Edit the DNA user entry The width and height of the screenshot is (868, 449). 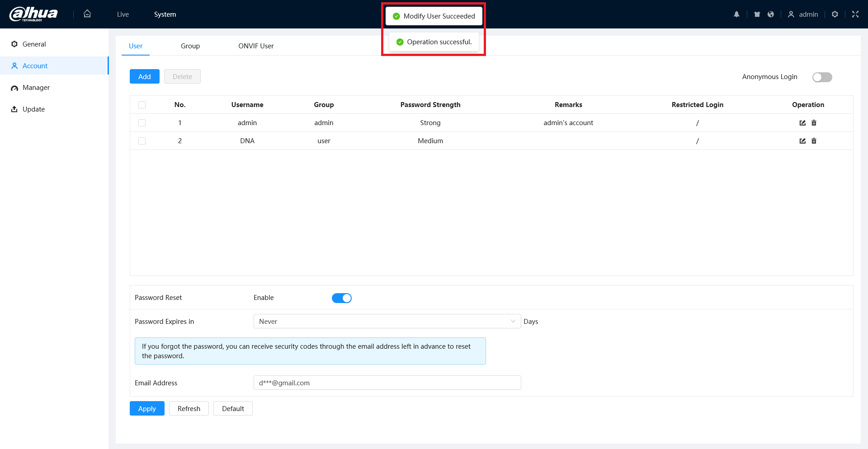(802, 141)
